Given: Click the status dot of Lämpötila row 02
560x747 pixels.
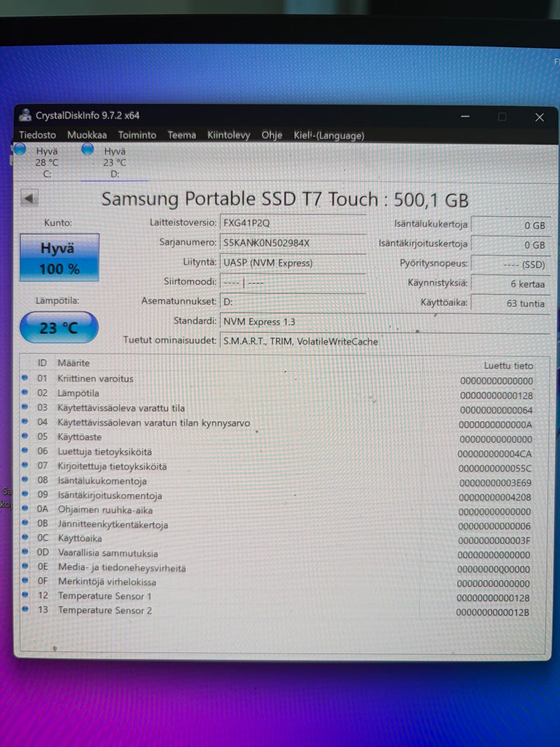Looking at the screenshot, I should pos(25,392).
